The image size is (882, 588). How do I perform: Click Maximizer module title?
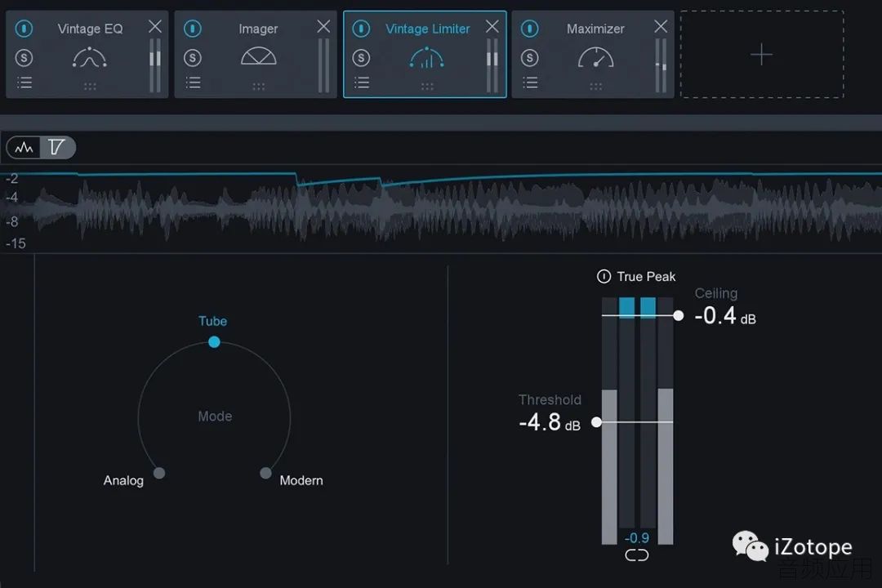point(595,28)
